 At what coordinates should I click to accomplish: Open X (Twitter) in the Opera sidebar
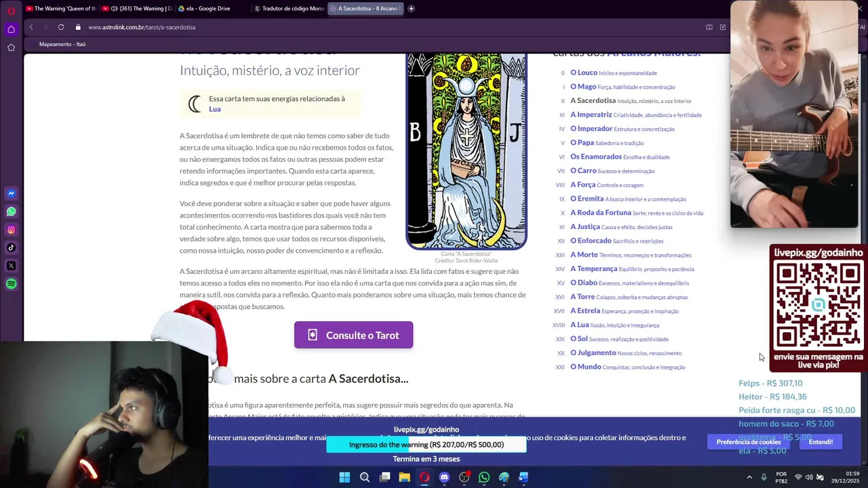click(11, 266)
